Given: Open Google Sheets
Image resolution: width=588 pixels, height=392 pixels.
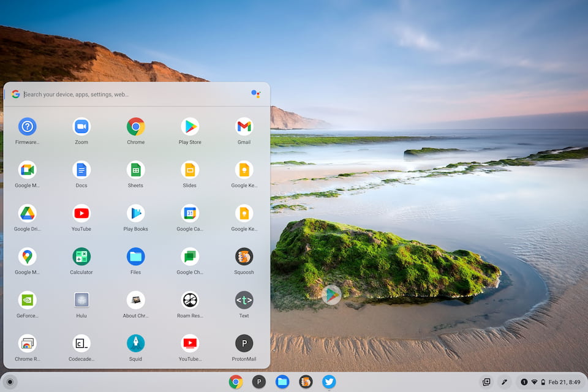Looking at the screenshot, I should point(136,170).
